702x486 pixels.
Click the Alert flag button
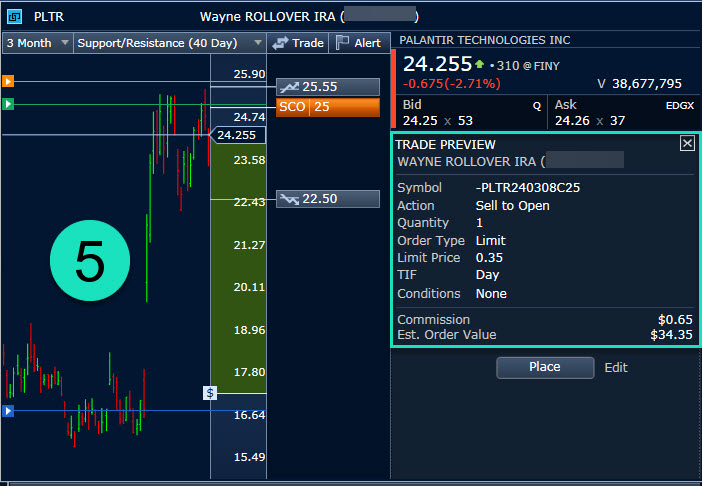coord(357,43)
